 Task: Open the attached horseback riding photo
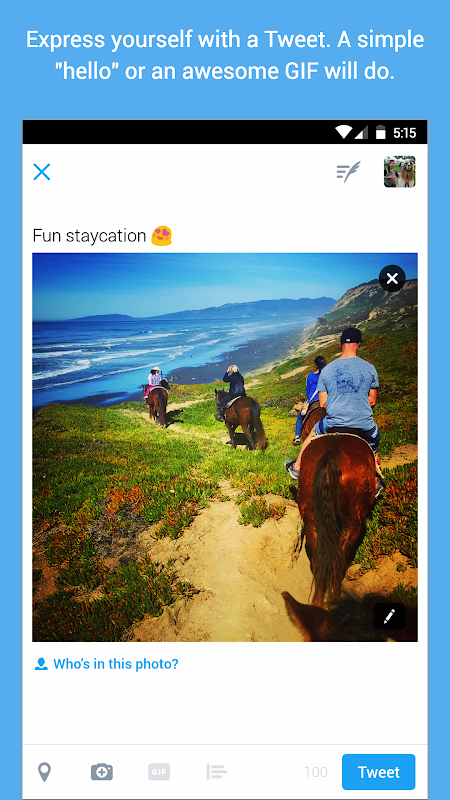(x=225, y=447)
